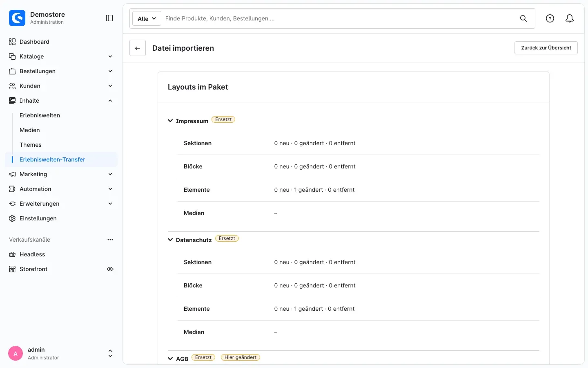This screenshot has width=588, height=368.
Task: Click the Storefront shop icon
Action: (x=12, y=269)
